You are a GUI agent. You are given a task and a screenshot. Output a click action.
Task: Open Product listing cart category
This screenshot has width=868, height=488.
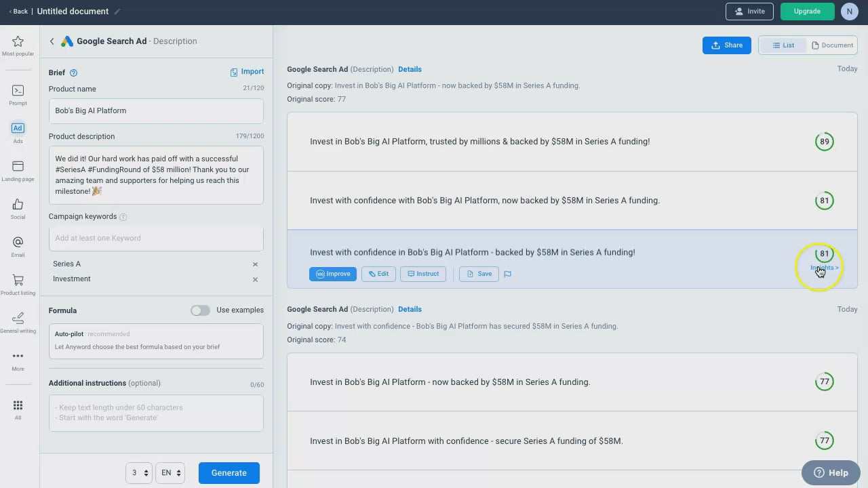[18, 285]
